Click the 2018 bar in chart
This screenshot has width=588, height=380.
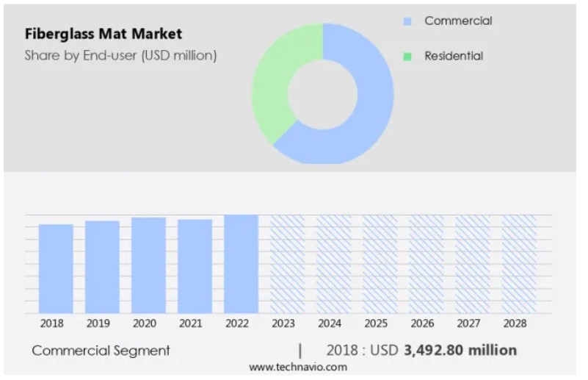click(56, 269)
